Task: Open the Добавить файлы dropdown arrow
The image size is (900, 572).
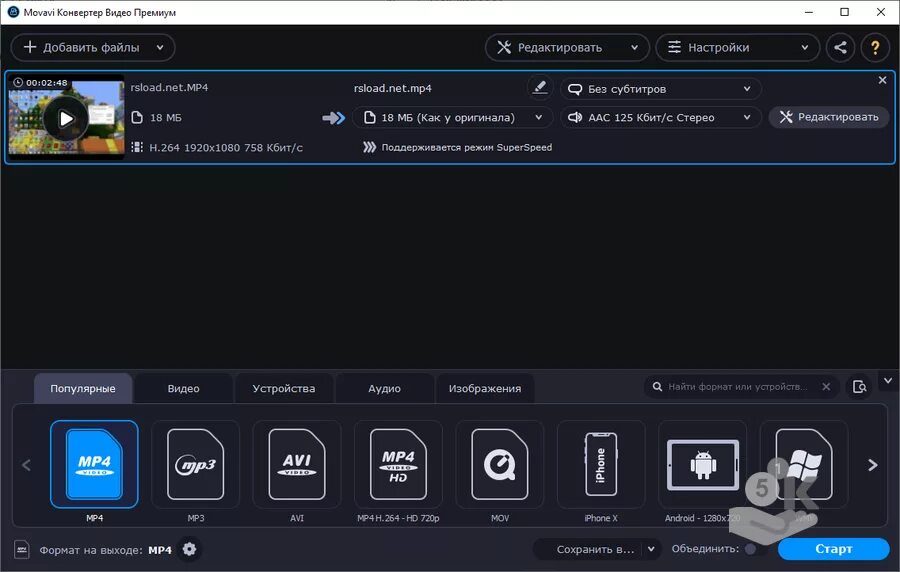Action: point(160,48)
